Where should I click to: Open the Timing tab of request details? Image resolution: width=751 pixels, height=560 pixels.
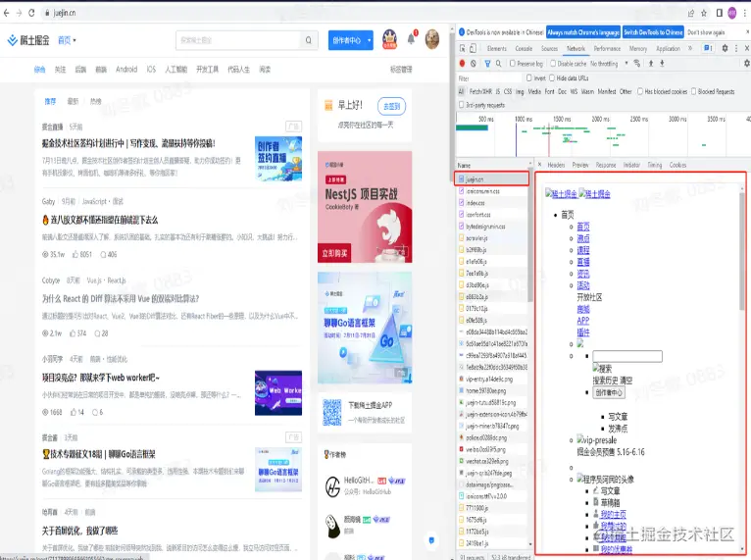[655, 165]
